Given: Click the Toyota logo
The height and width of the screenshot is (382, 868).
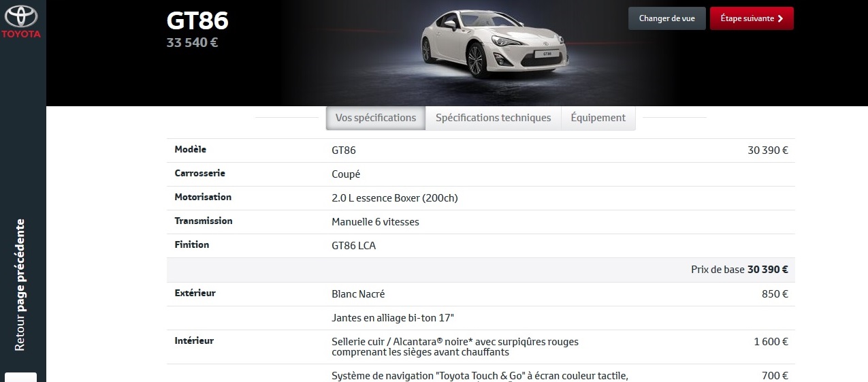Looking at the screenshot, I should pos(22,22).
